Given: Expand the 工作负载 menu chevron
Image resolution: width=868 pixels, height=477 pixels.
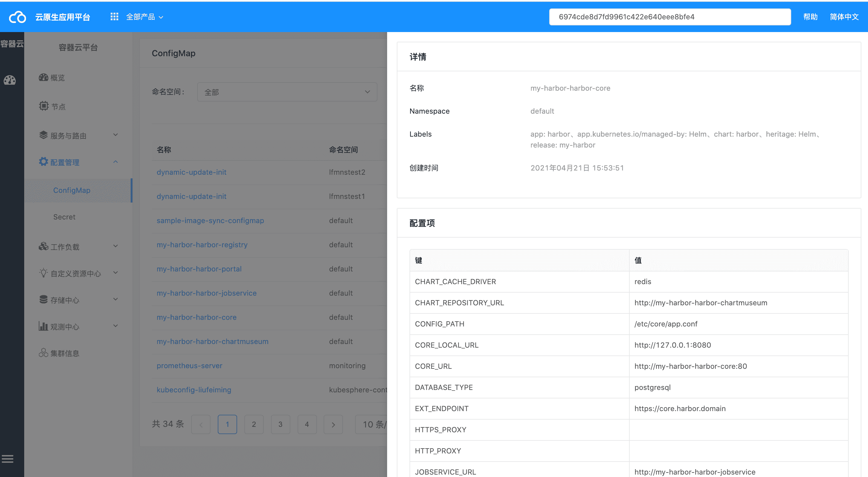Looking at the screenshot, I should click(116, 246).
